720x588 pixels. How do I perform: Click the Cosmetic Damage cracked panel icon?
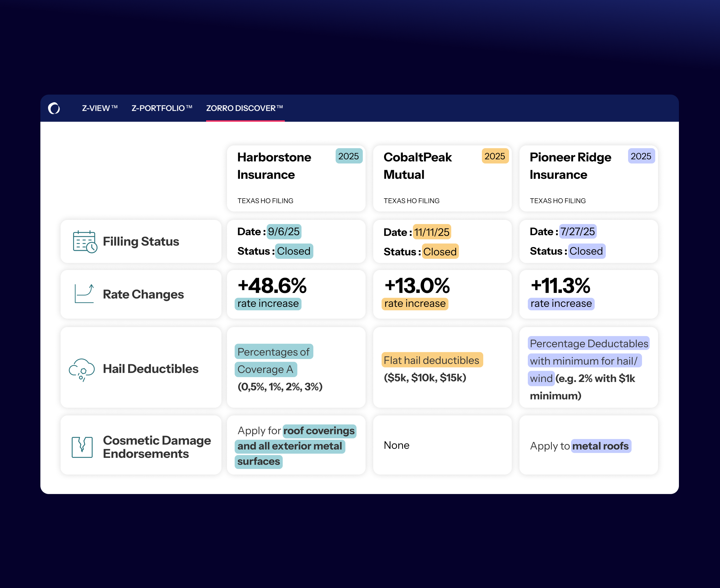tap(82, 447)
